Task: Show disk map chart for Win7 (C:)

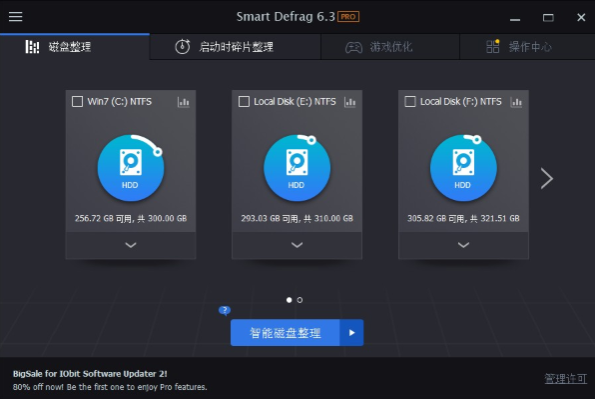Action: [183, 102]
